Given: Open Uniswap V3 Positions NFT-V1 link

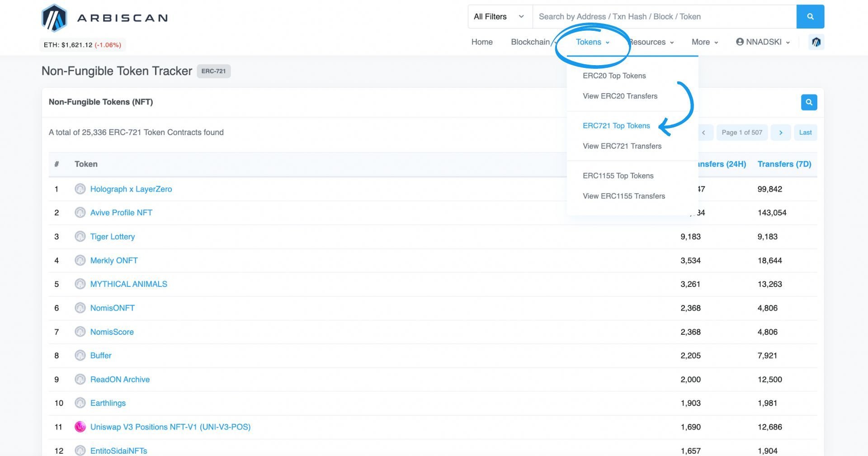Looking at the screenshot, I should (170, 427).
